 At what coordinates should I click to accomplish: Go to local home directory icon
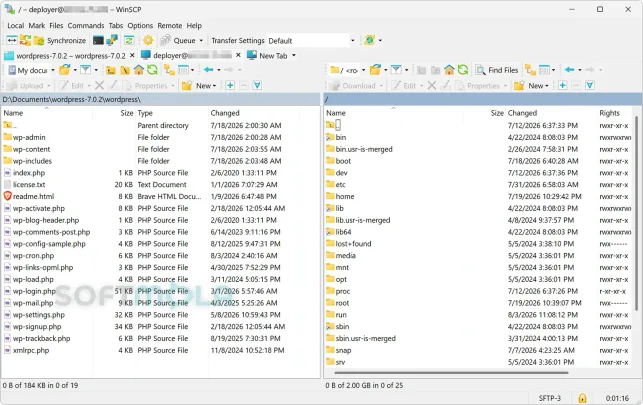pos(139,70)
